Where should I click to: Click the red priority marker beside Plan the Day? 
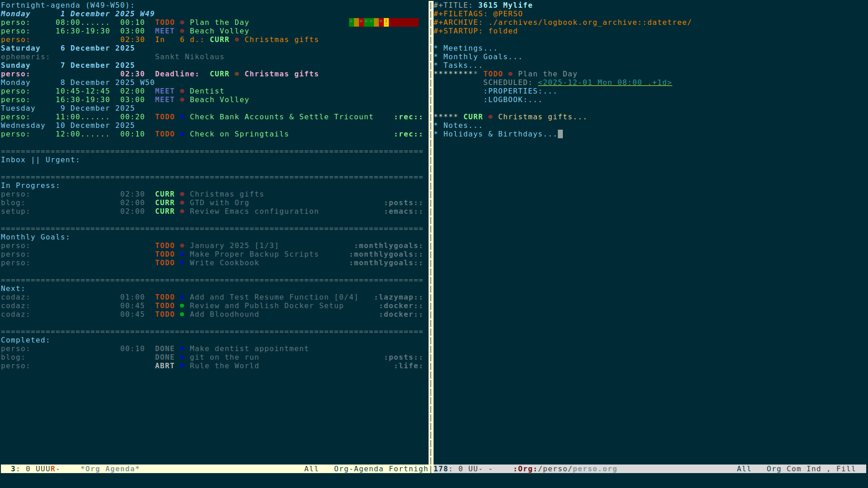(x=182, y=23)
